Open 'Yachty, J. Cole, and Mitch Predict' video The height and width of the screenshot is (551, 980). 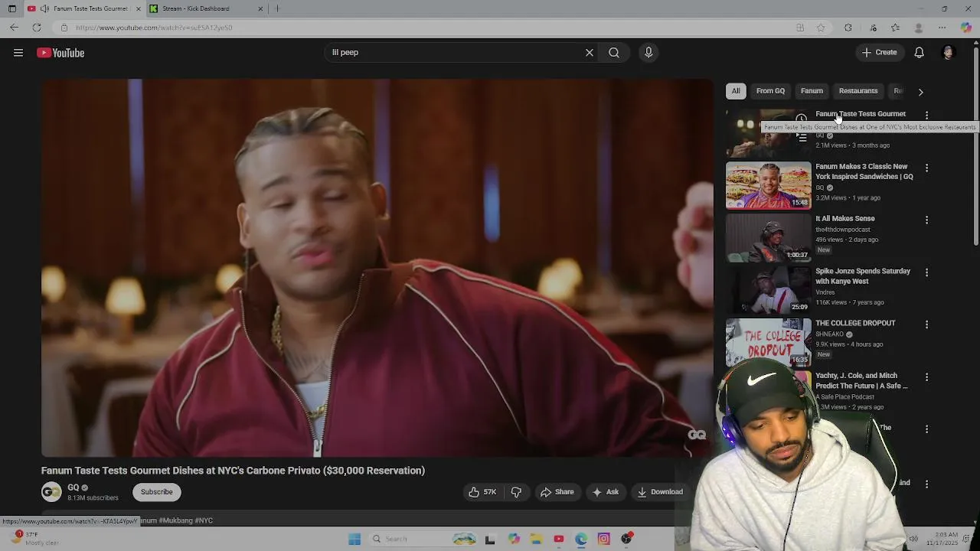[x=861, y=381]
